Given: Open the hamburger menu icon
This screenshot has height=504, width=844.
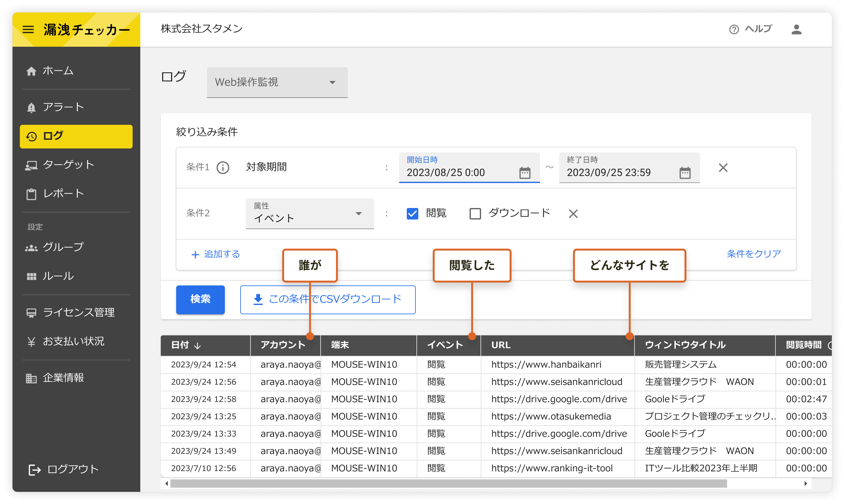Looking at the screenshot, I should [x=28, y=29].
